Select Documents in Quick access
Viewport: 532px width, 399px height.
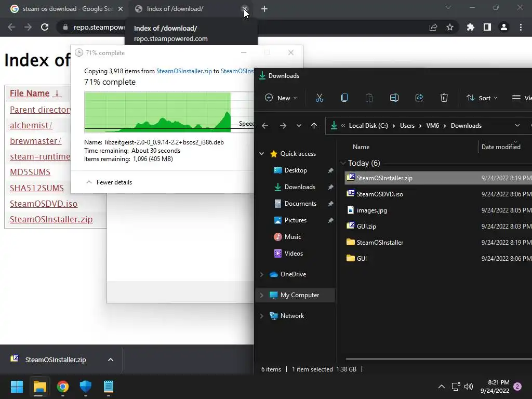(x=300, y=204)
